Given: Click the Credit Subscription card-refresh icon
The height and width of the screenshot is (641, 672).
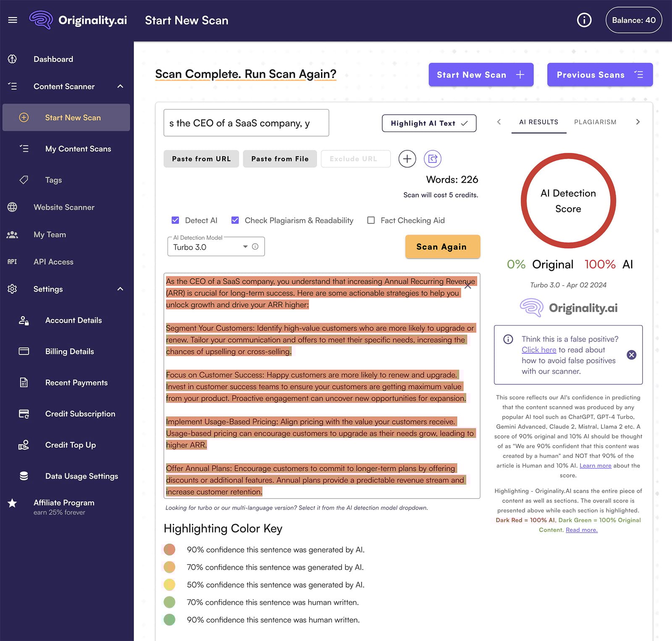Looking at the screenshot, I should tap(24, 414).
